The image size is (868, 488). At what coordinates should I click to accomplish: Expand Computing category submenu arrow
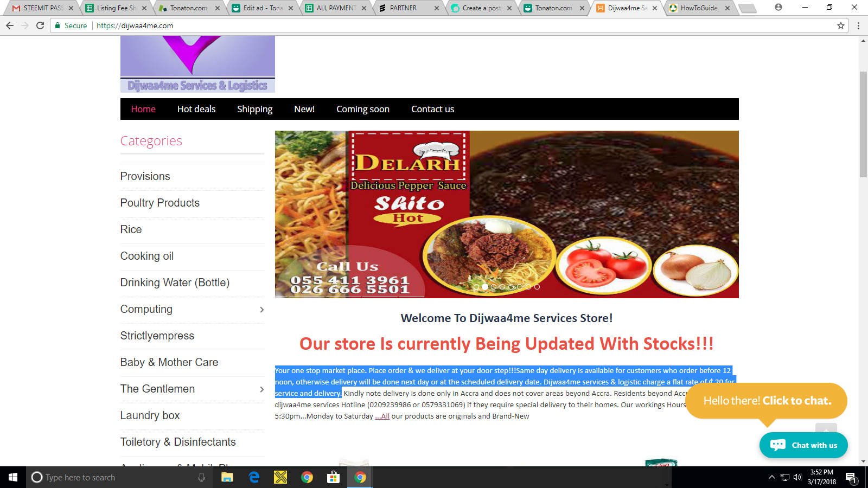click(261, 310)
